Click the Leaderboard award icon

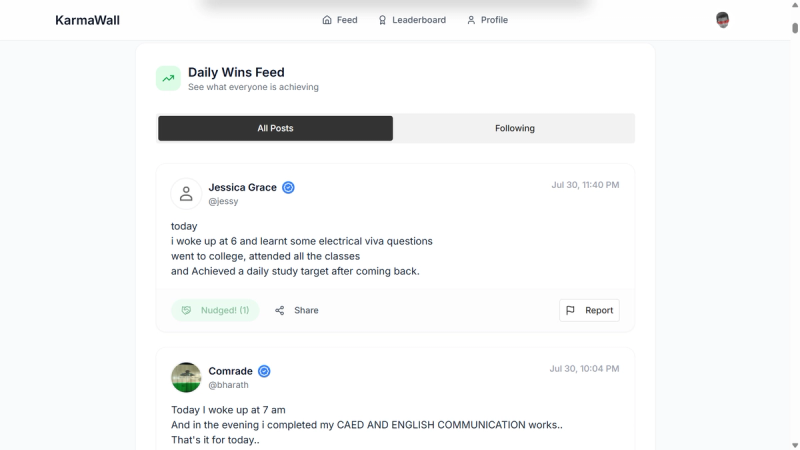(x=382, y=20)
